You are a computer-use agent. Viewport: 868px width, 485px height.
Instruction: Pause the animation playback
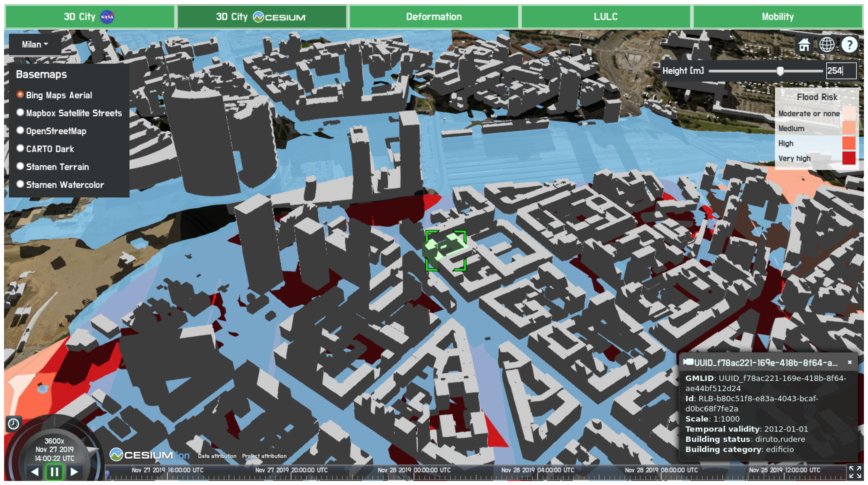[x=54, y=472]
